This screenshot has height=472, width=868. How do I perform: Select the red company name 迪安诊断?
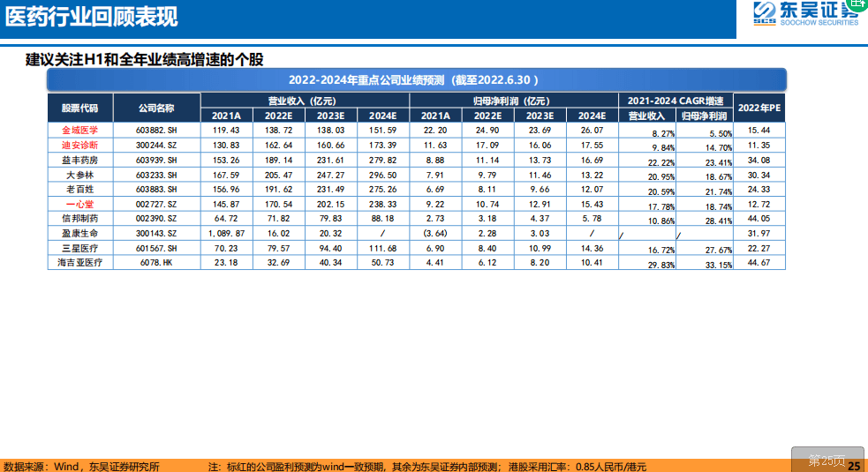pyautogui.click(x=79, y=146)
